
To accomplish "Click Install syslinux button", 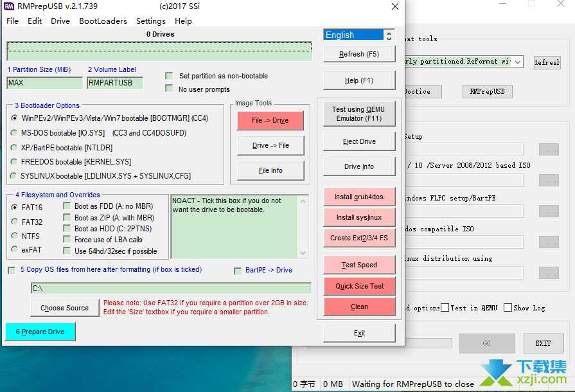I will [x=359, y=217].
